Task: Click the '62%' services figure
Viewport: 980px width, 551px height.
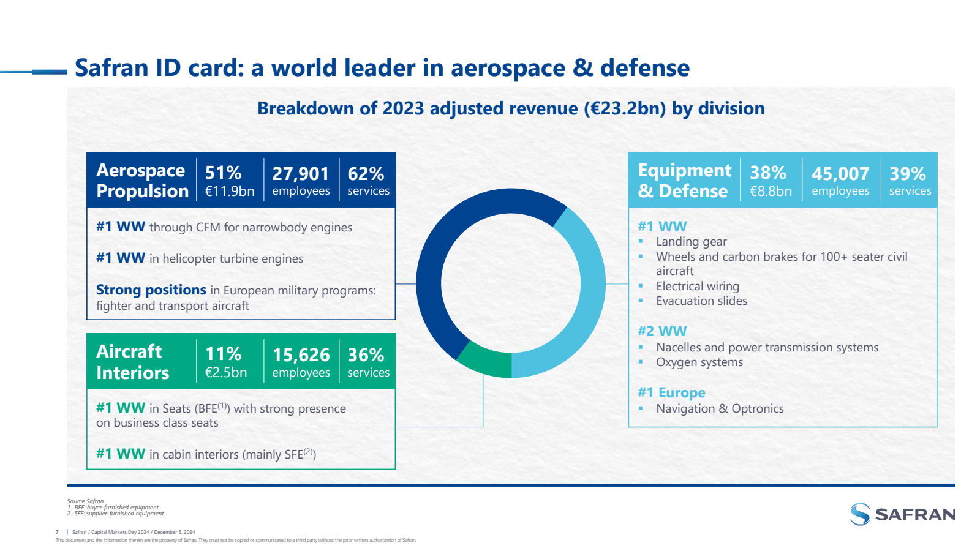Action: 366,174
